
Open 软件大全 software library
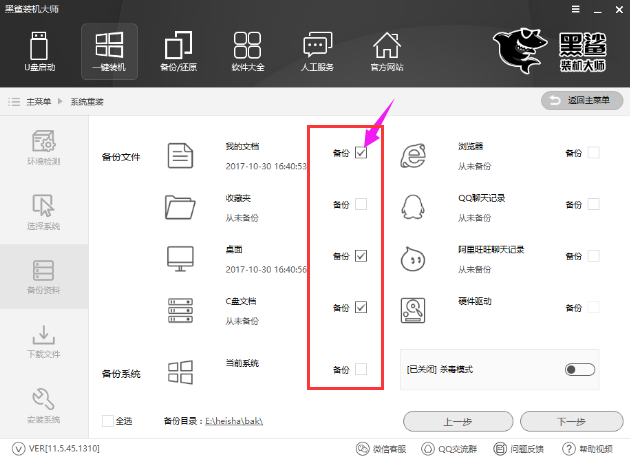[x=247, y=52]
